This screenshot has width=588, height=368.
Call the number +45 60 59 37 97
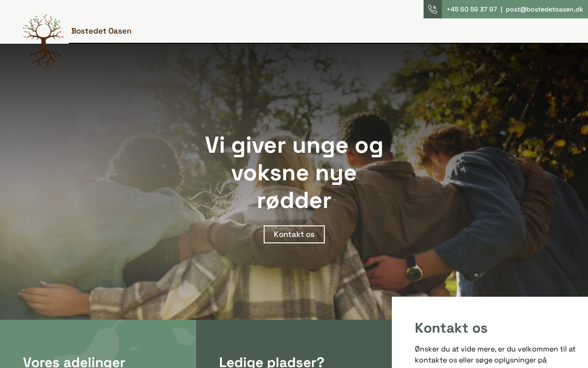click(471, 9)
